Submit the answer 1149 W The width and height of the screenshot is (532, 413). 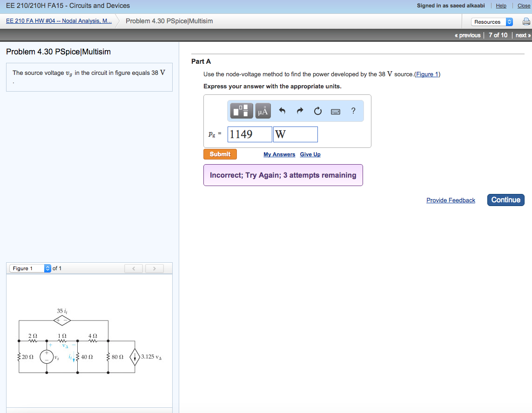click(x=220, y=154)
